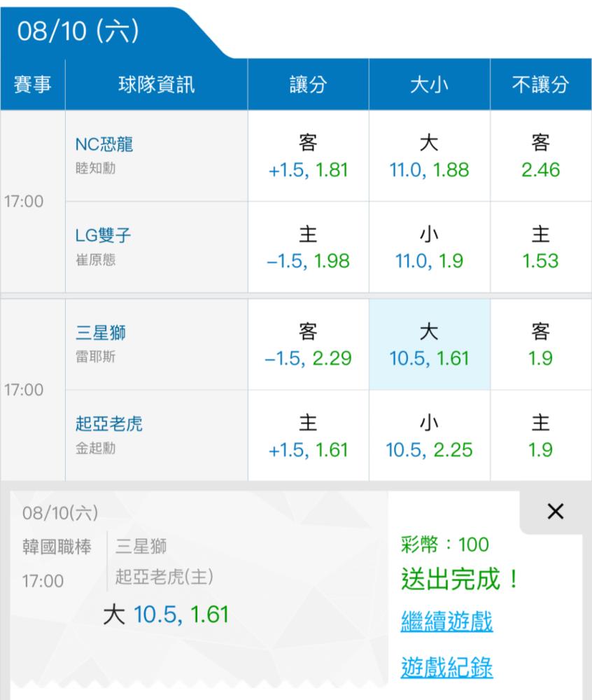Toggle selected 大 10.5, 1.61 bet cell

[430, 344]
